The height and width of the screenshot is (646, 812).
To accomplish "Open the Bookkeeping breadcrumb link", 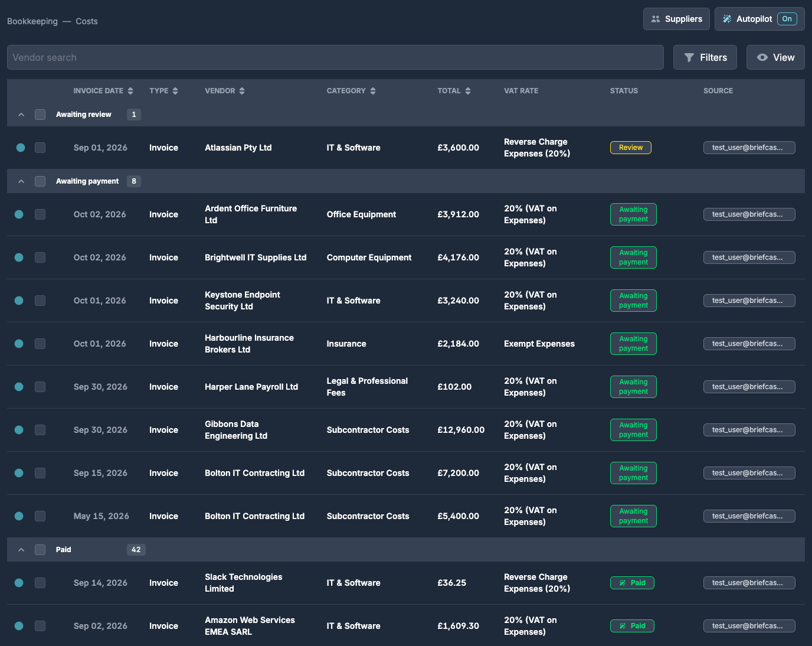I will [x=32, y=21].
